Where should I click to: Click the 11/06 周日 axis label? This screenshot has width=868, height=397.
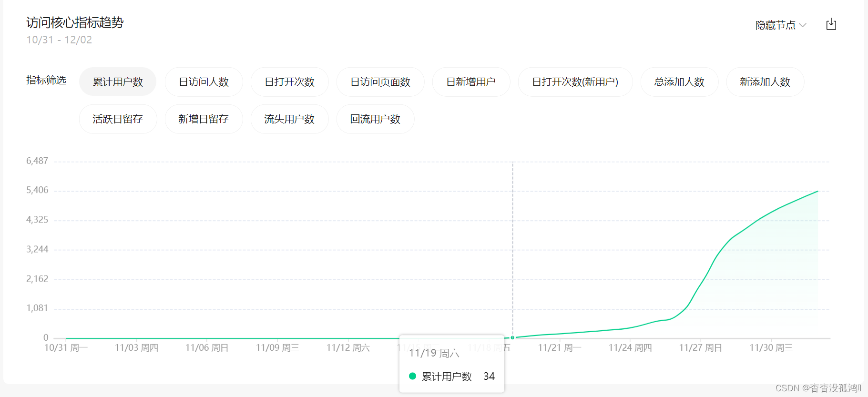[207, 348]
